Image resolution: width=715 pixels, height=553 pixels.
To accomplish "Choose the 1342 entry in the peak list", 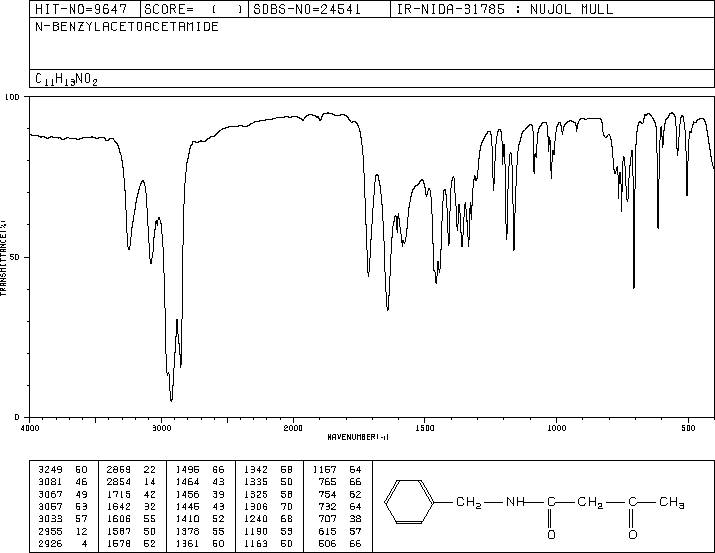I will [x=256, y=470].
